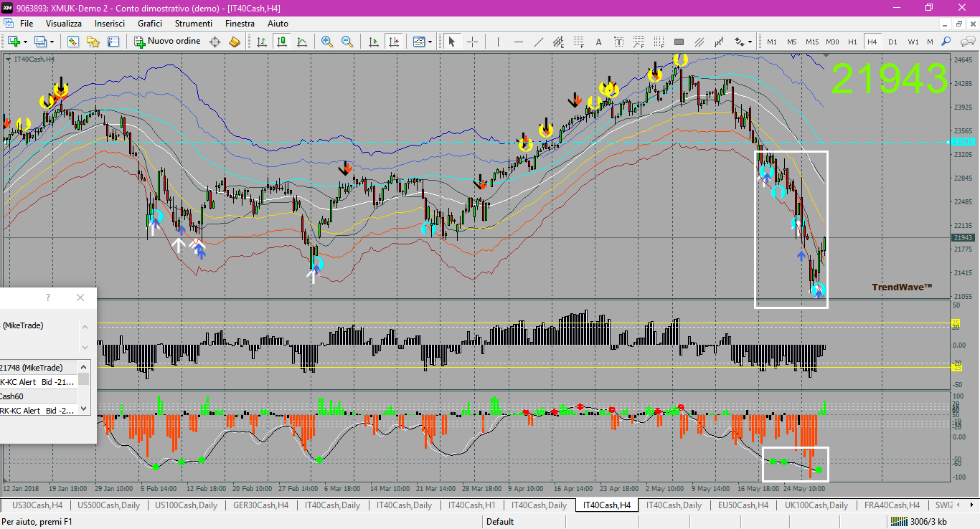The image size is (980, 529).
Task: Select the Fibonacci time zones tool
Action: tap(659, 42)
